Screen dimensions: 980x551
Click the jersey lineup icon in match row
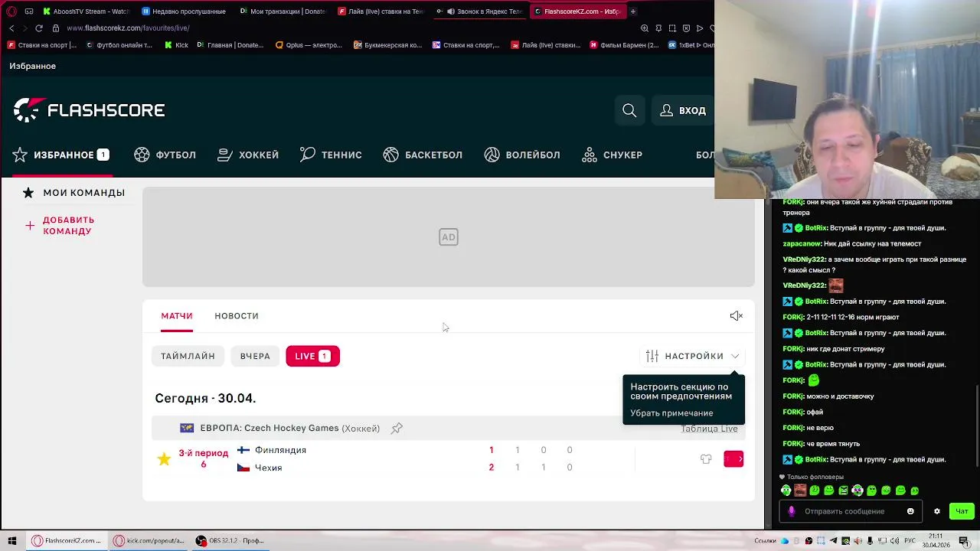pos(706,459)
